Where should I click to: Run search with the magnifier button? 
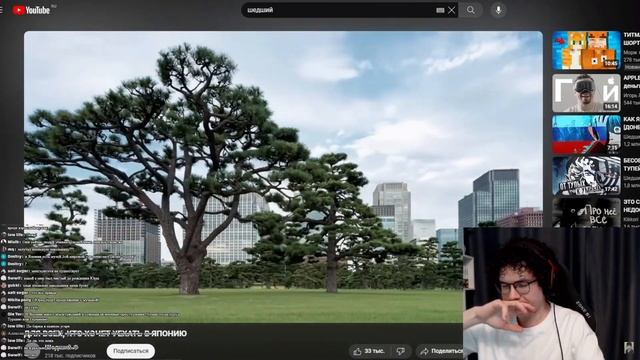471,10
